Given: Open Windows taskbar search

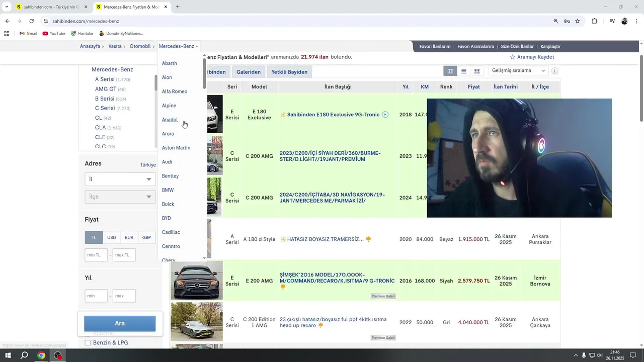Looking at the screenshot, I should pos(24,355).
